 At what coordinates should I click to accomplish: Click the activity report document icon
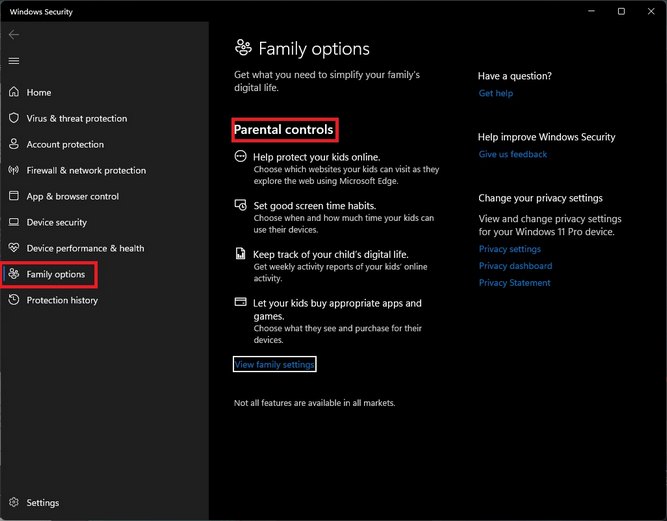(240, 253)
